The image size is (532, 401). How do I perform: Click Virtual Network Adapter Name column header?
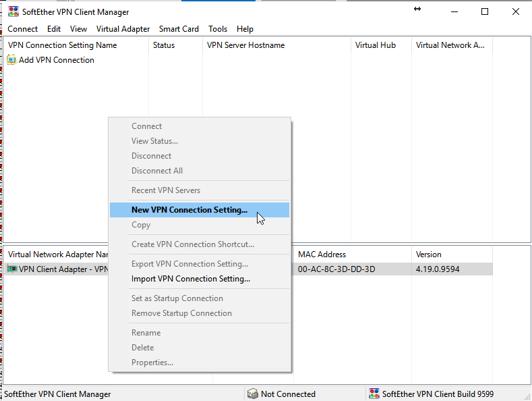click(x=57, y=255)
